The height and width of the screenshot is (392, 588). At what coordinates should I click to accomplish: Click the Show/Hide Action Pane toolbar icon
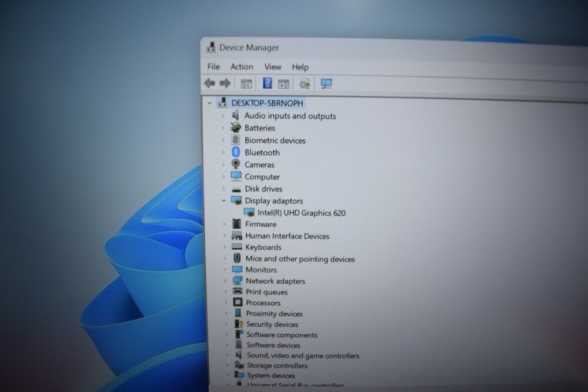(283, 84)
